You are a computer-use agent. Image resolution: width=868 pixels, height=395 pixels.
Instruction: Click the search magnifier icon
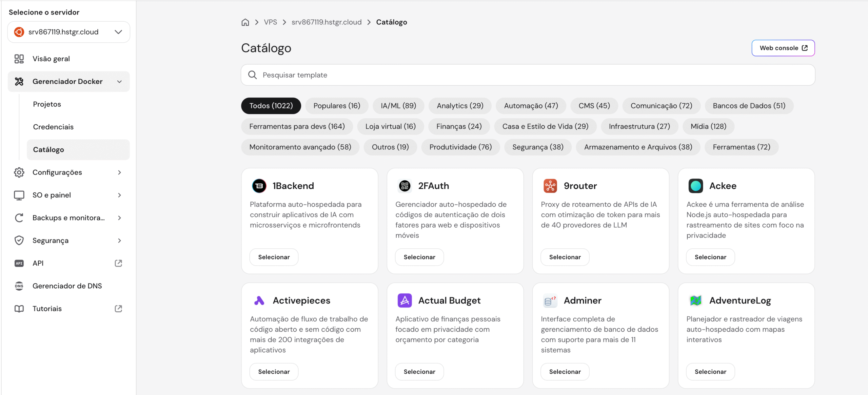pos(253,75)
